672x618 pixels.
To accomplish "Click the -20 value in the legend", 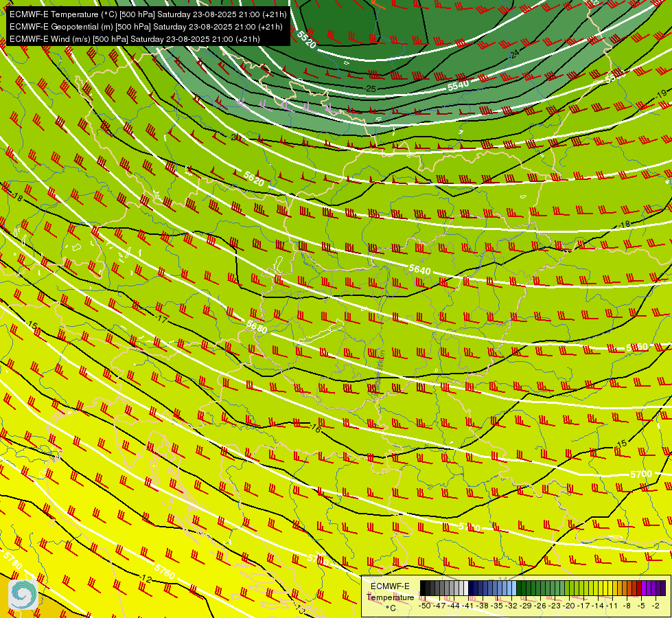I will [x=569, y=606].
